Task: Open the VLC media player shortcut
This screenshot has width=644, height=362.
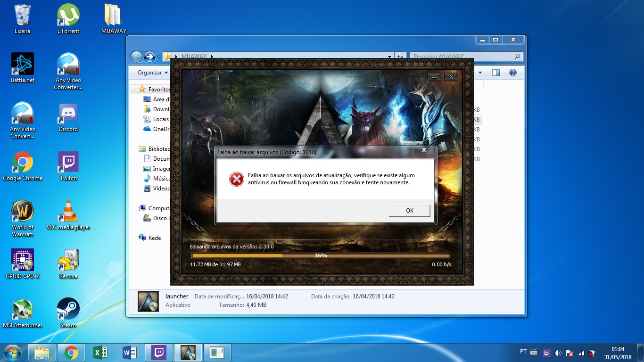Action: coord(68,215)
